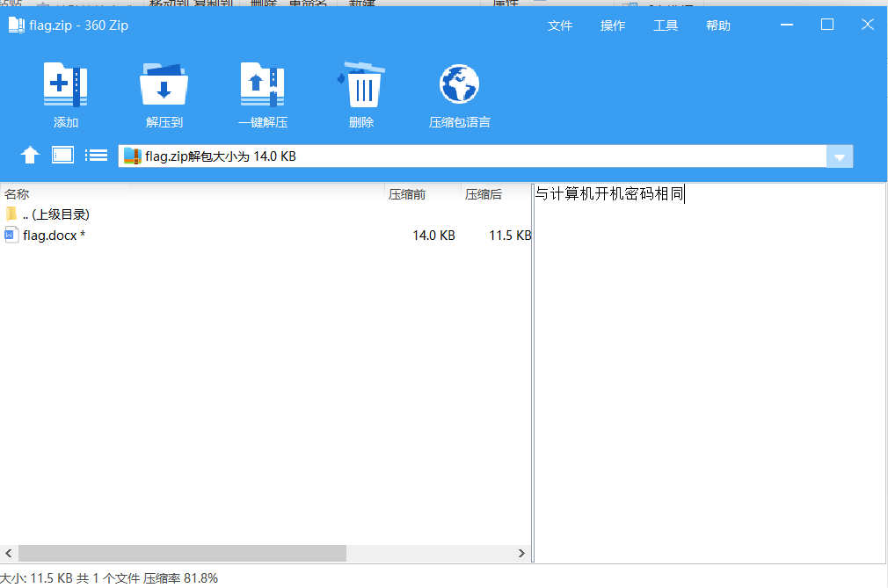Click the right arrow of the horizontal scrollbar
The width and height of the screenshot is (888, 588).
coord(521,553)
